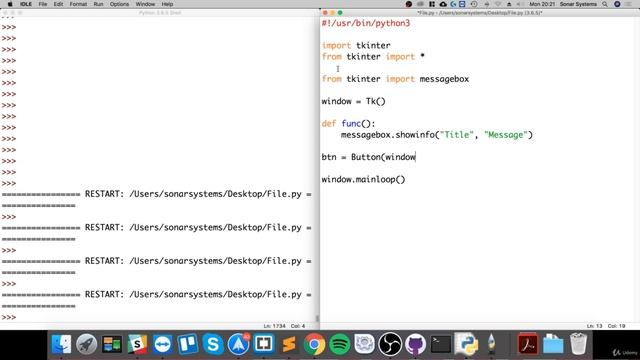Image resolution: width=640 pixels, height=360 pixels.
Task: Click the 'window = Tk()' line
Action: coord(353,101)
